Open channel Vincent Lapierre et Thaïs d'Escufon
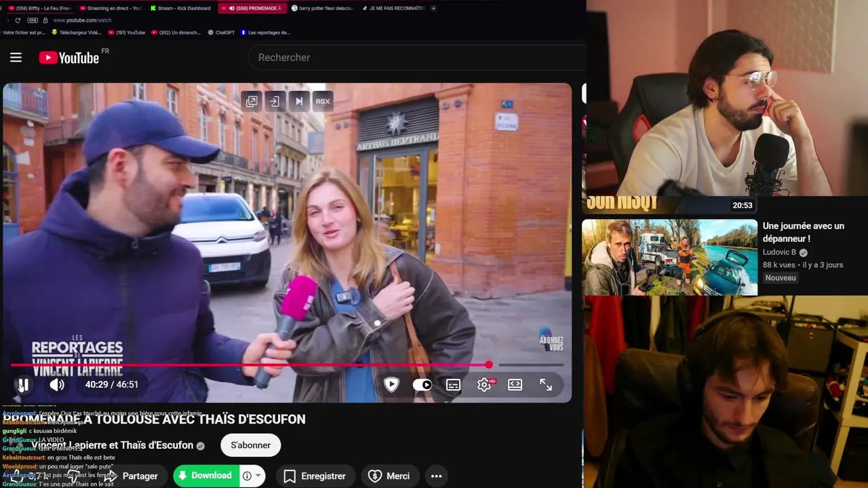 pos(112,445)
